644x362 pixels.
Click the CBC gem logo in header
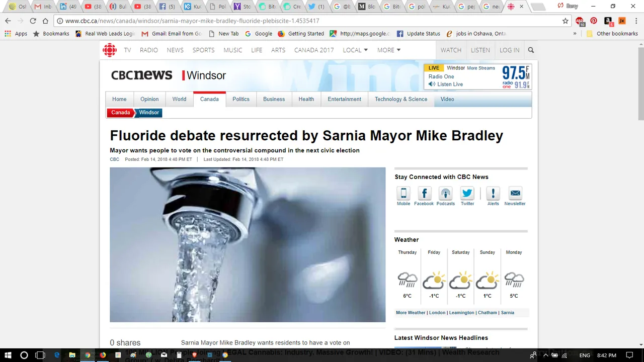109,50
